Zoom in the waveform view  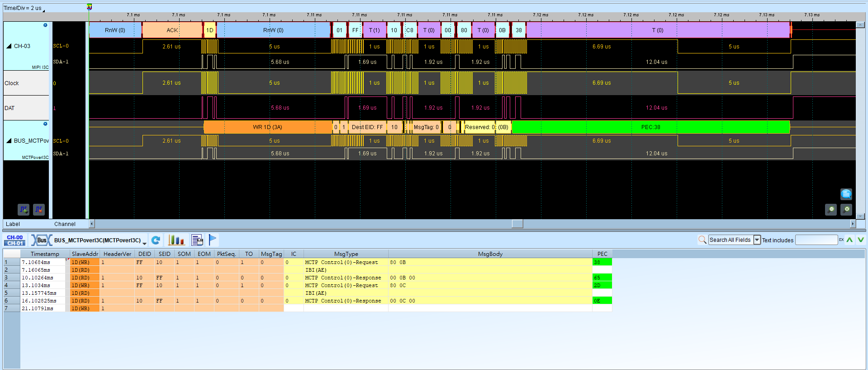(846, 210)
